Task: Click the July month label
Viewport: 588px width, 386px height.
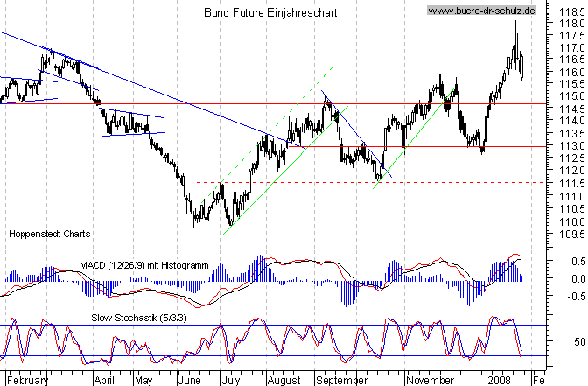Action: pos(231,380)
